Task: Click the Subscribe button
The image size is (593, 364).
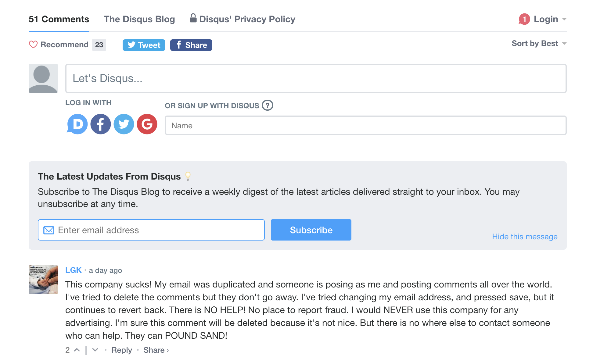Action: pyautogui.click(x=311, y=230)
